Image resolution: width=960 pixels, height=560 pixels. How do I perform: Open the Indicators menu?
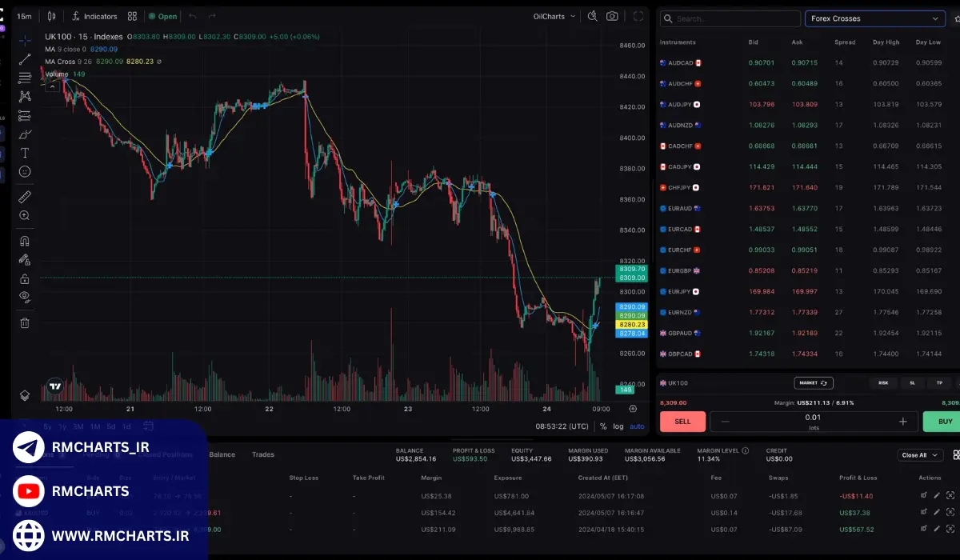point(94,16)
